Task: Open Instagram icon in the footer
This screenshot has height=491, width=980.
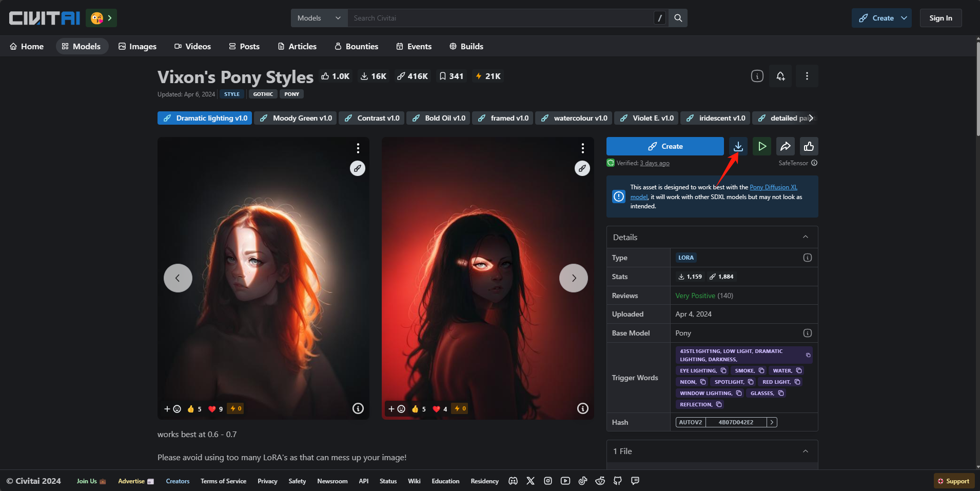Action: coord(548,481)
